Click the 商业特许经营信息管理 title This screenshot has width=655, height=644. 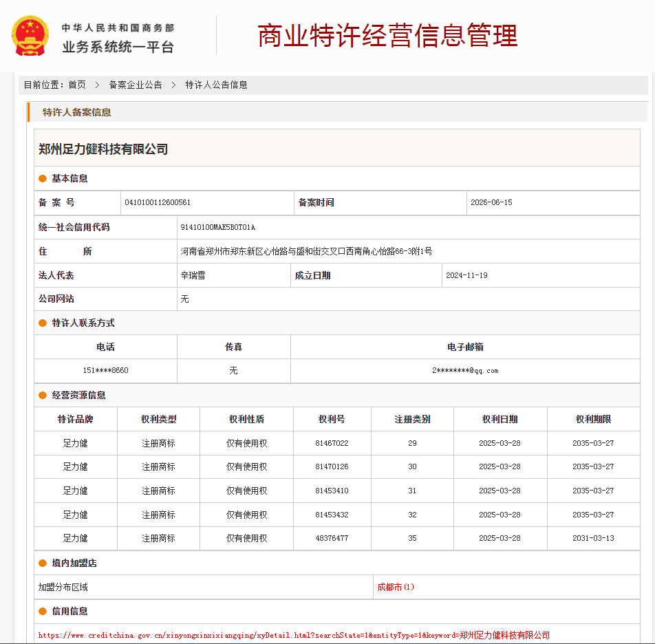tap(387, 36)
